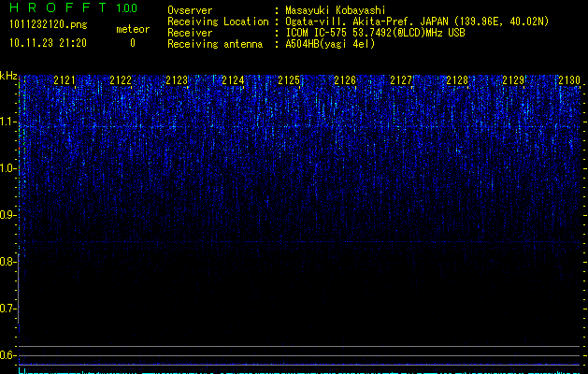
Task: Click the 1.1 kHz frequency label
Action: point(7,122)
